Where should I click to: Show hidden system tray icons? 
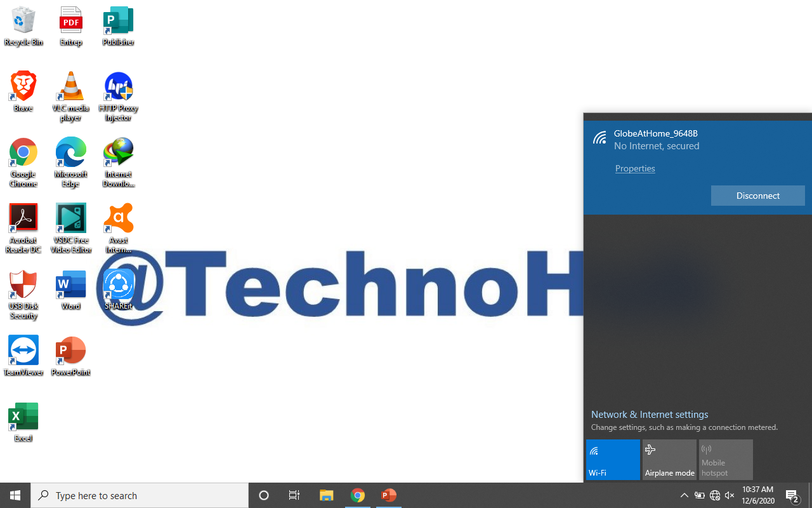coord(684,495)
